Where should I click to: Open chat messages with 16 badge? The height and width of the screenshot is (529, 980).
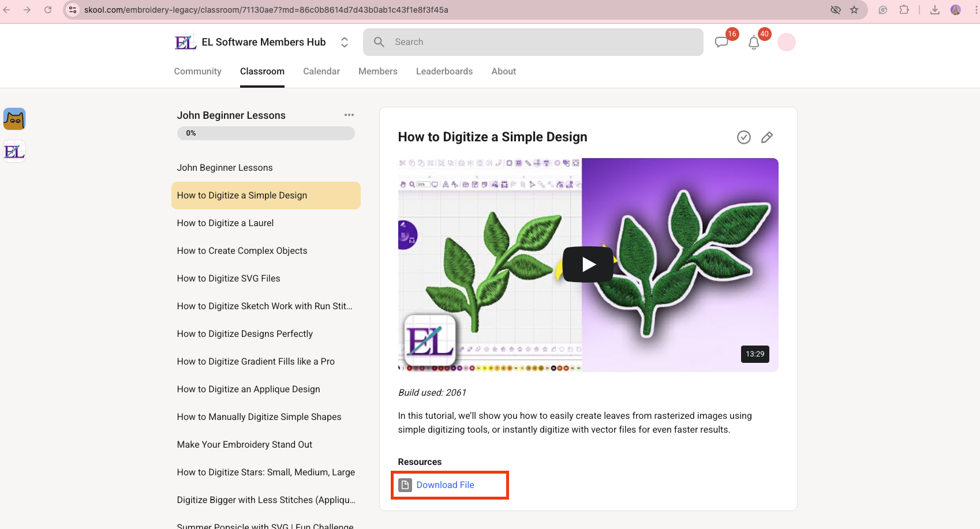click(x=722, y=42)
